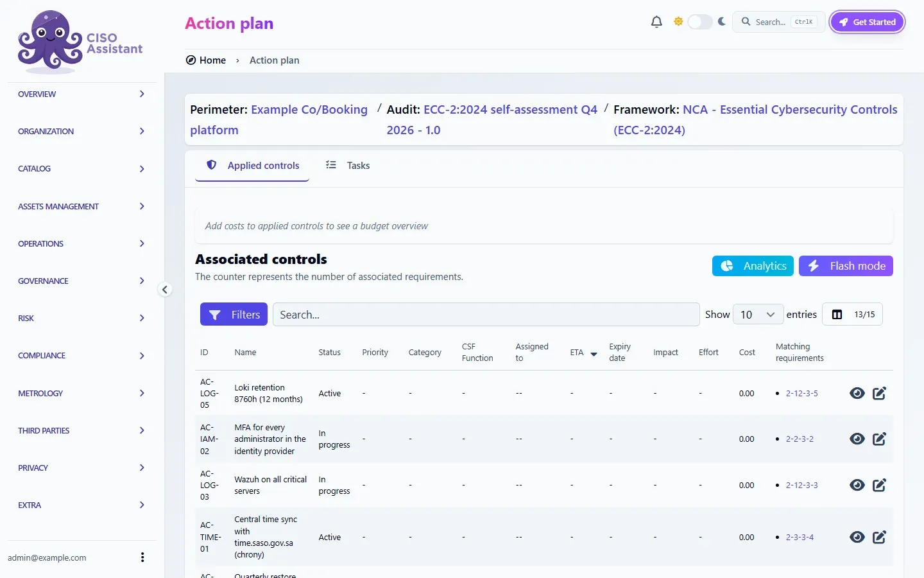This screenshot has width=924, height=578.
Task: Click the sun light-mode icon
Action: pyautogui.click(x=678, y=22)
